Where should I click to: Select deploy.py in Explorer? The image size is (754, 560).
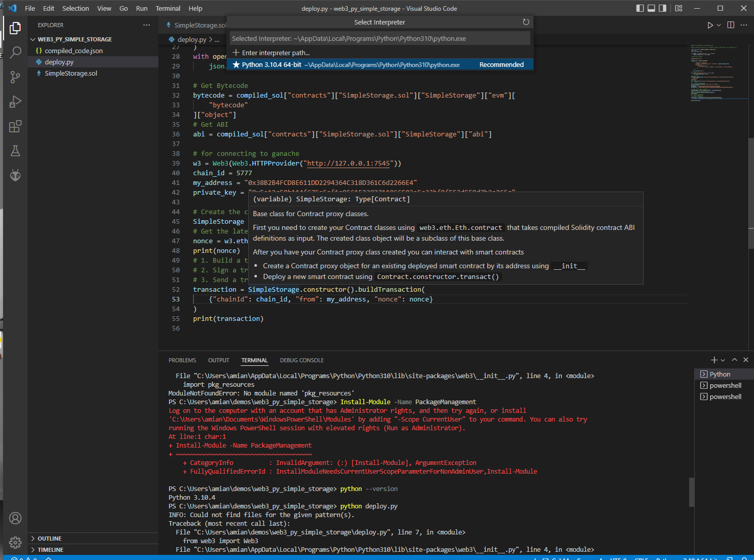point(59,62)
